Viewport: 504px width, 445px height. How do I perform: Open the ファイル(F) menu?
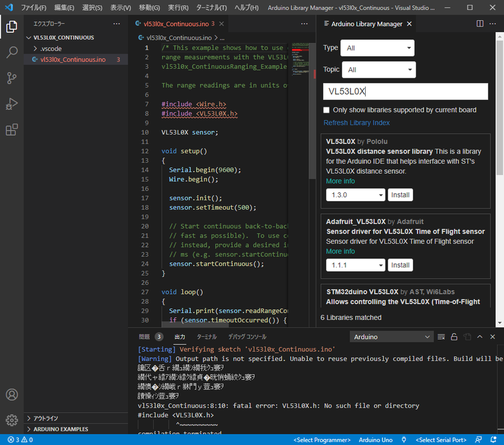tap(33, 8)
